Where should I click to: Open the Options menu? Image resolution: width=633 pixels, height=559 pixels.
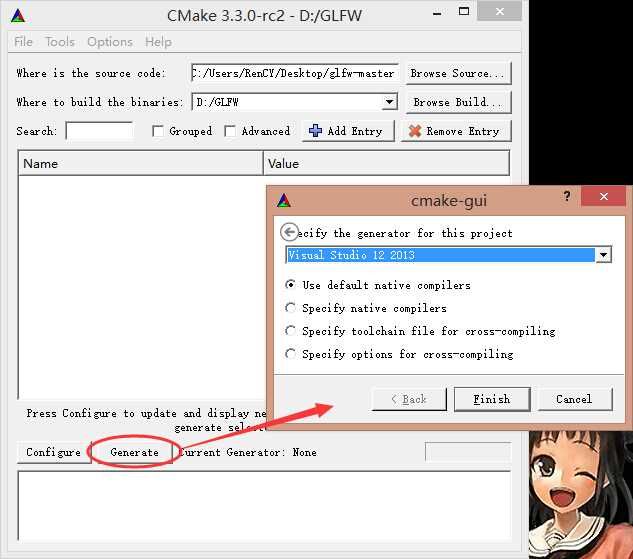[x=110, y=42]
